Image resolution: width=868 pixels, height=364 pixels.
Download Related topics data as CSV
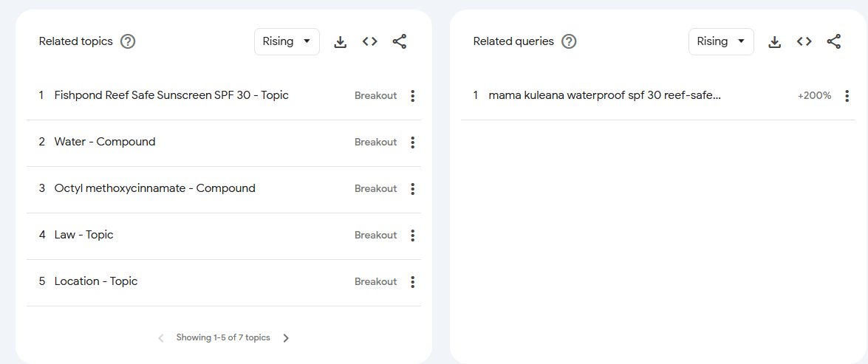pyautogui.click(x=340, y=42)
